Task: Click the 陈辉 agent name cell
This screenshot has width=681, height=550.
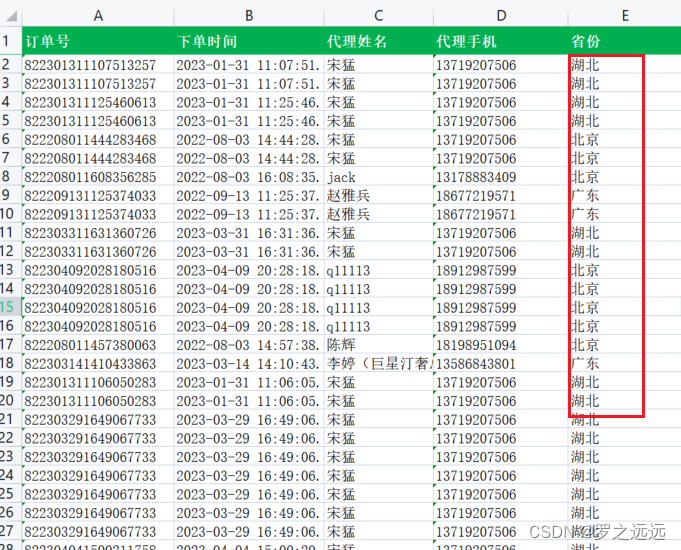Action: [378, 345]
